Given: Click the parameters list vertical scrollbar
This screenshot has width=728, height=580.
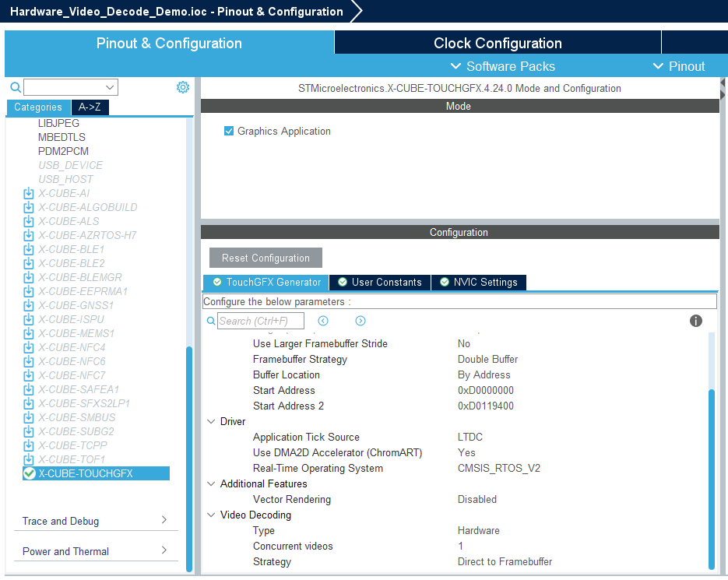Looking at the screenshot, I should click(712, 480).
